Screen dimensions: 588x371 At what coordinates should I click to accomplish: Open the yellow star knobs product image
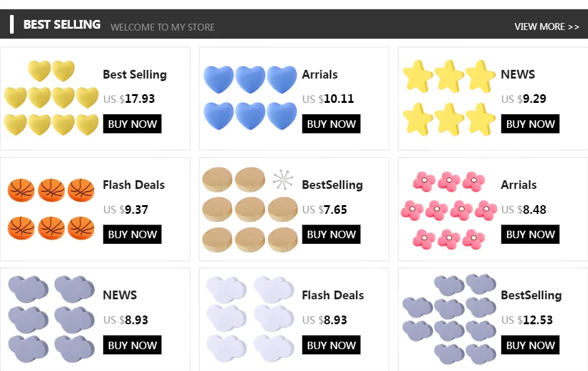point(449,98)
